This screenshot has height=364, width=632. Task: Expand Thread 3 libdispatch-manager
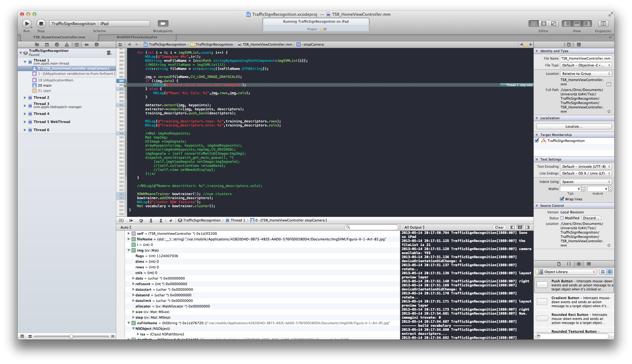[25, 106]
